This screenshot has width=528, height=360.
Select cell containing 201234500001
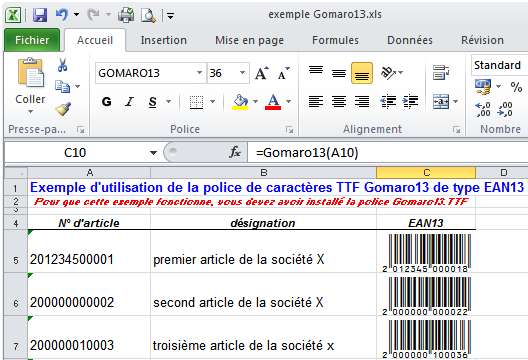click(x=89, y=252)
